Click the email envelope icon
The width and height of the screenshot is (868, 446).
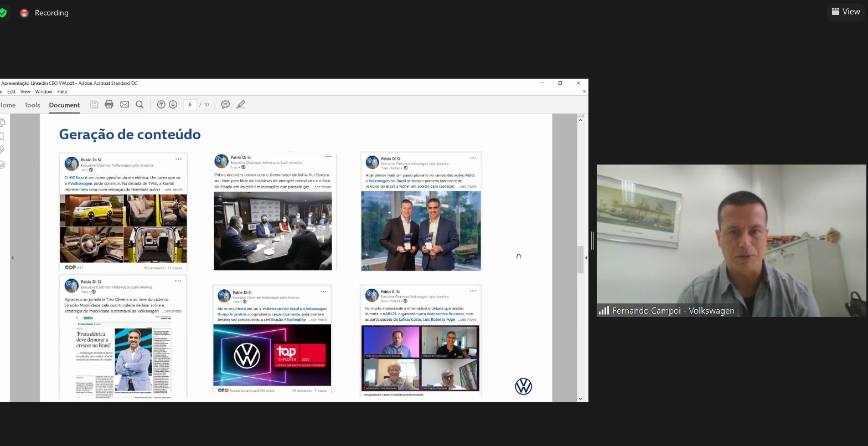click(125, 105)
